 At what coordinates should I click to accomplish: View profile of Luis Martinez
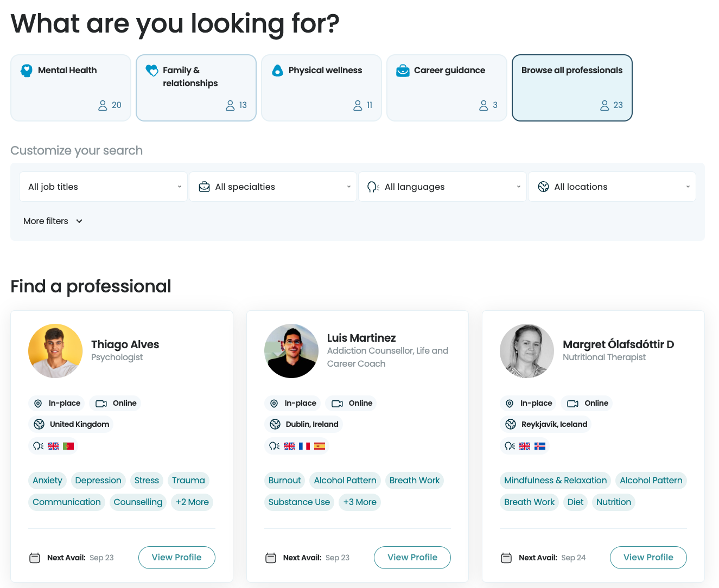tap(412, 558)
